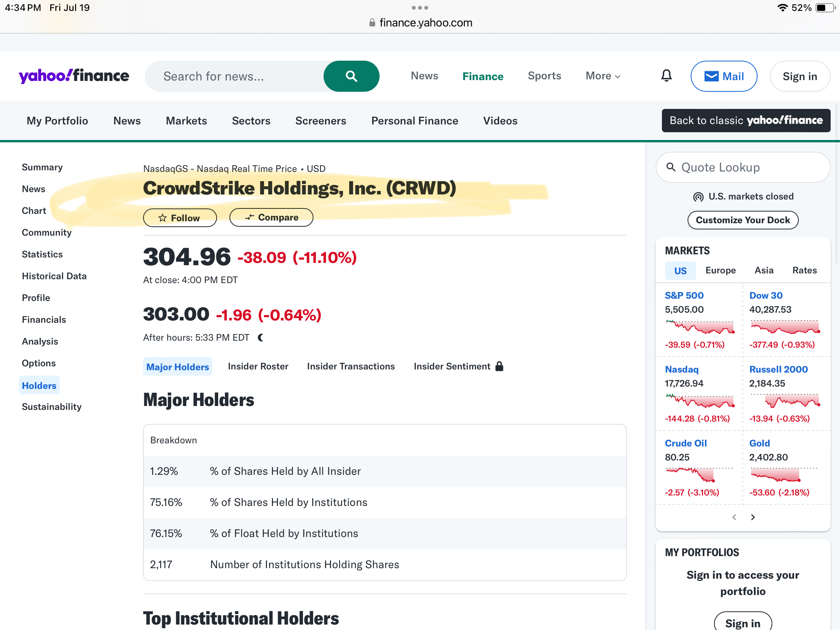Switch to Rates markets tab

tap(805, 270)
